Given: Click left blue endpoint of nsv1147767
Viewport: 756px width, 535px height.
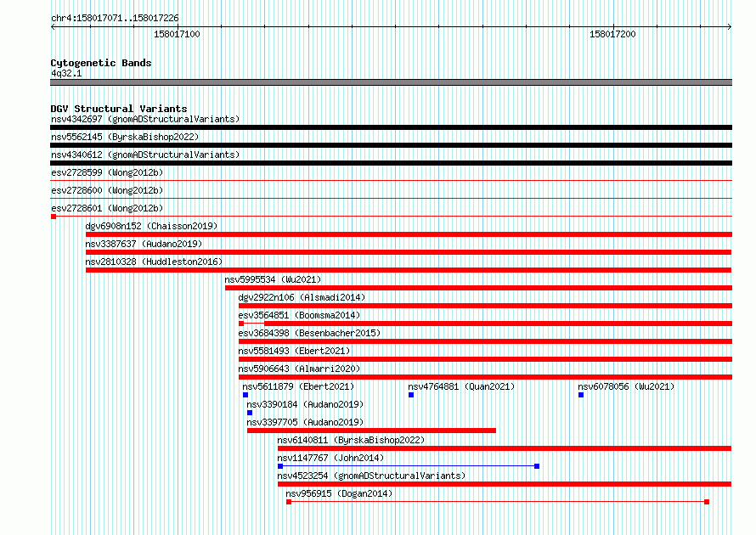Looking at the screenshot, I should coord(280,466).
